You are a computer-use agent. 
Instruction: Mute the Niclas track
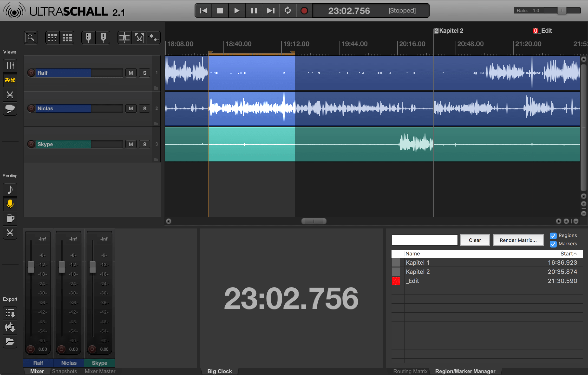click(x=131, y=108)
